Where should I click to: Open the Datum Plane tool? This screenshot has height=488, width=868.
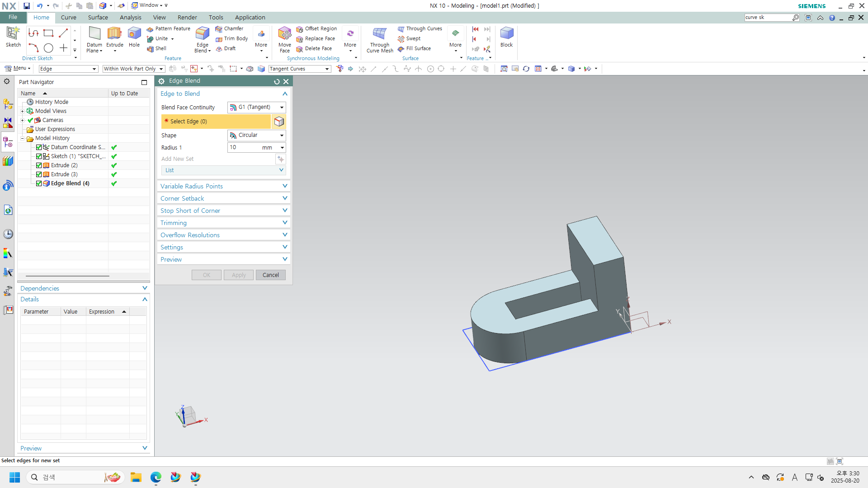(x=94, y=34)
